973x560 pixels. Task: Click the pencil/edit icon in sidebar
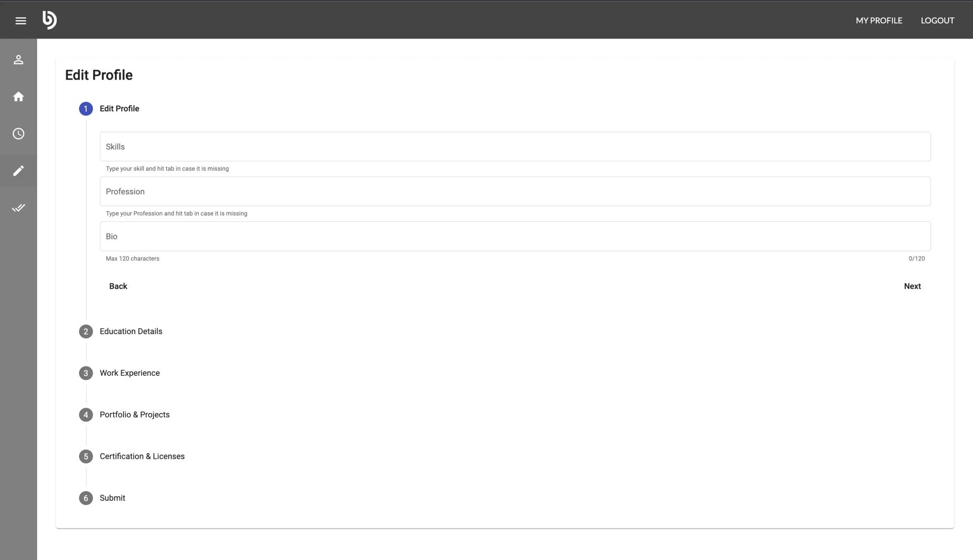pos(18,170)
